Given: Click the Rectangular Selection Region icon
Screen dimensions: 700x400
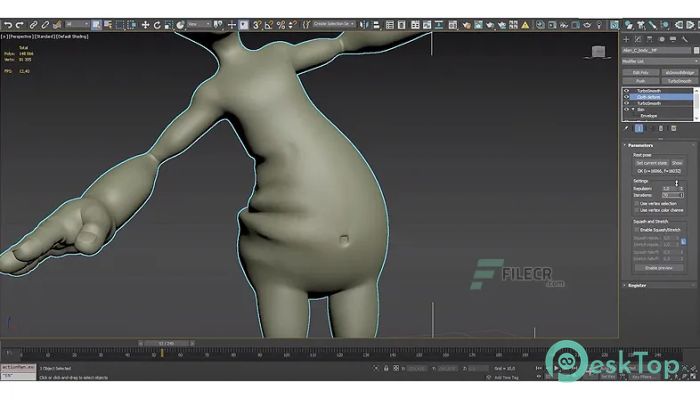Looking at the screenshot, I should click(x=120, y=25).
